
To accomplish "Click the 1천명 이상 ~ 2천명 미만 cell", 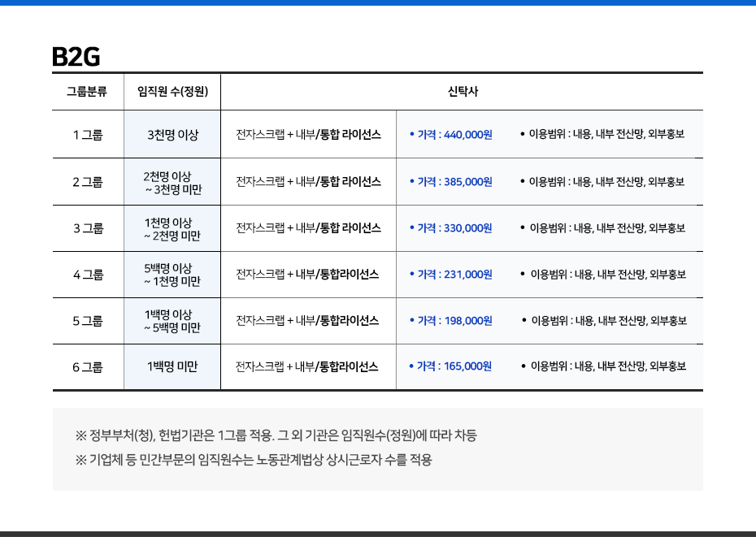I will point(172,229).
